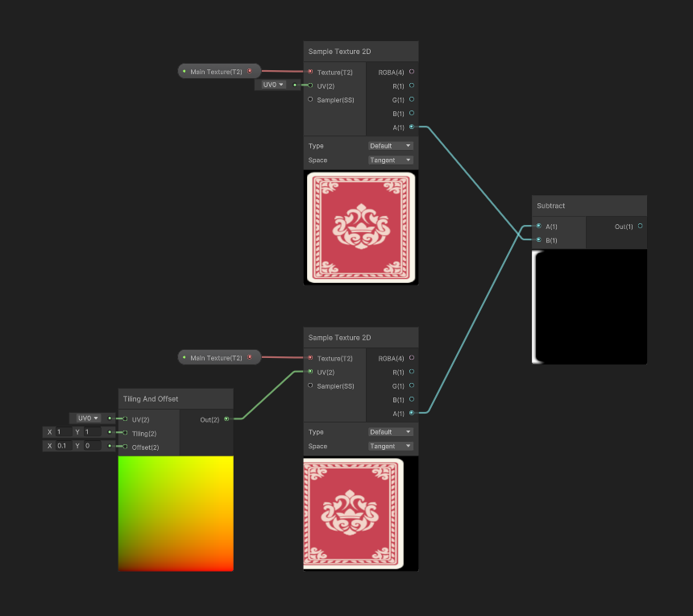This screenshot has width=693, height=616.
Task: Click the Out(2) port on Tiling And Offset
Action: (x=226, y=419)
